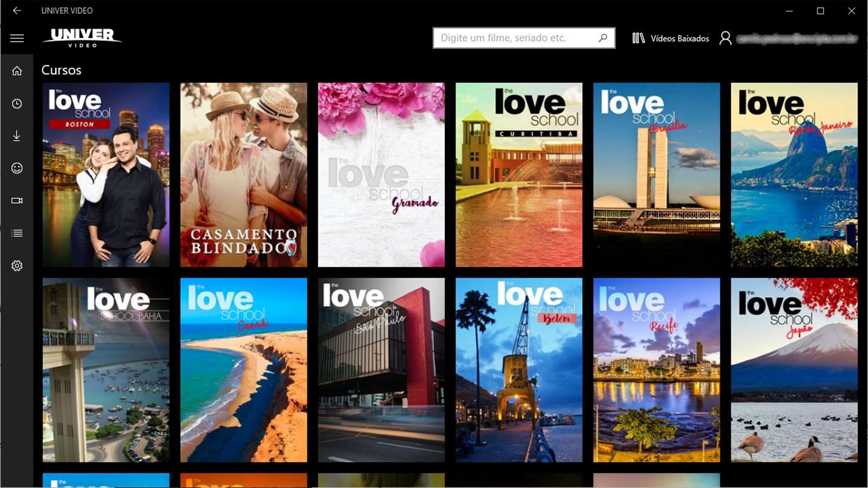The image size is (868, 488).
Task: Open the clock history sidebar icon
Action: pyautogui.click(x=17, y=104)
